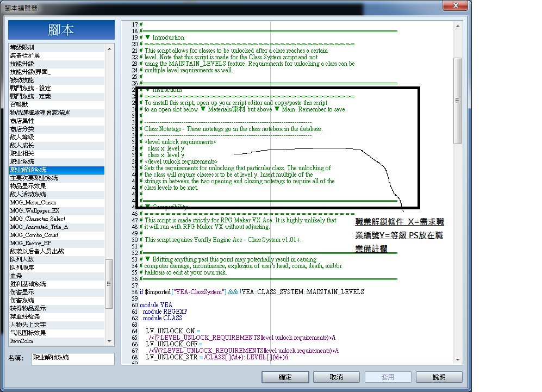542x392 pixels.
Task: Click the code pane's scroll down arrow
Action: (458, 359)
